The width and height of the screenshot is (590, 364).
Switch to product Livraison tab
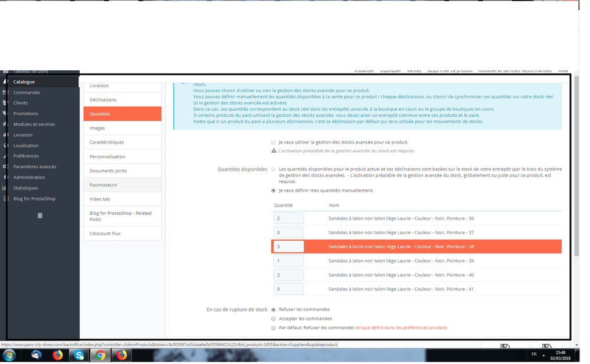coord(122,86)
